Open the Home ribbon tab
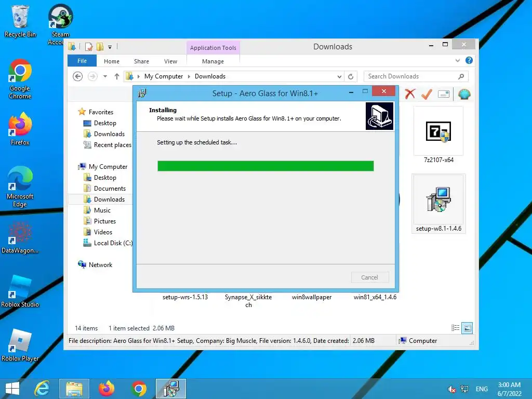532x399 pixels. click(112, 61)
